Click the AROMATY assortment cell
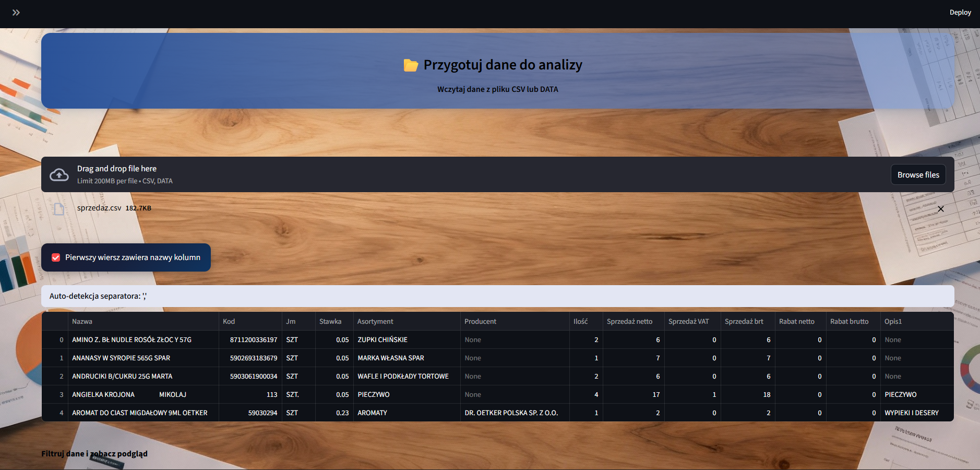Viewport: 980px width, 470px height. (407, 413)
